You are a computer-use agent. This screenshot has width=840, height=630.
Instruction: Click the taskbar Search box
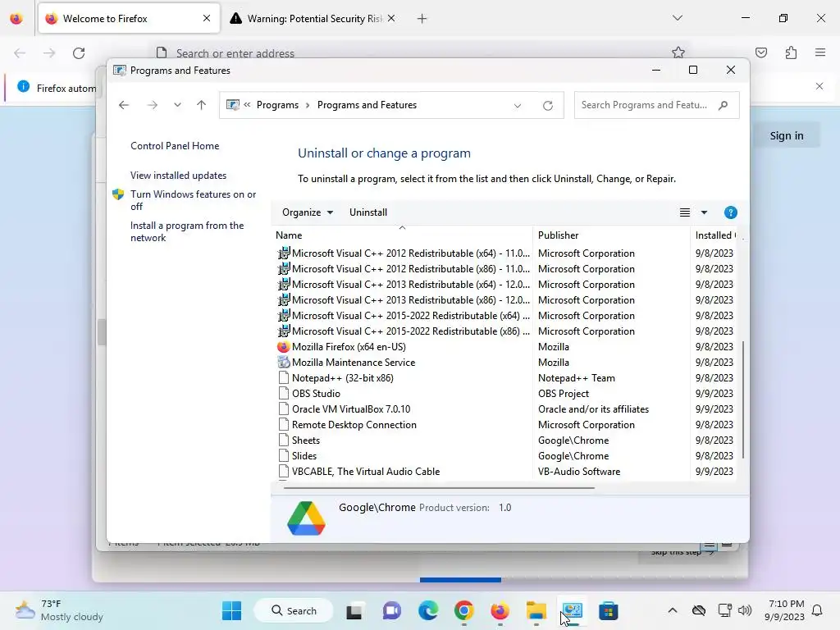pyautogui.click(x=294, y=610)
